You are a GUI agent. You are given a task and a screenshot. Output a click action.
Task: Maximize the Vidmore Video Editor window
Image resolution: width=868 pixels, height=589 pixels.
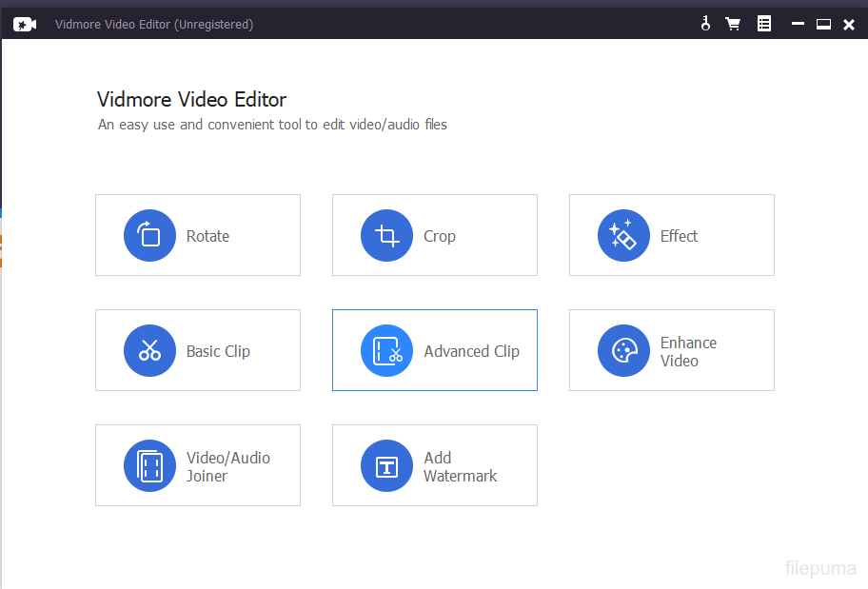(x=823, y=25)
